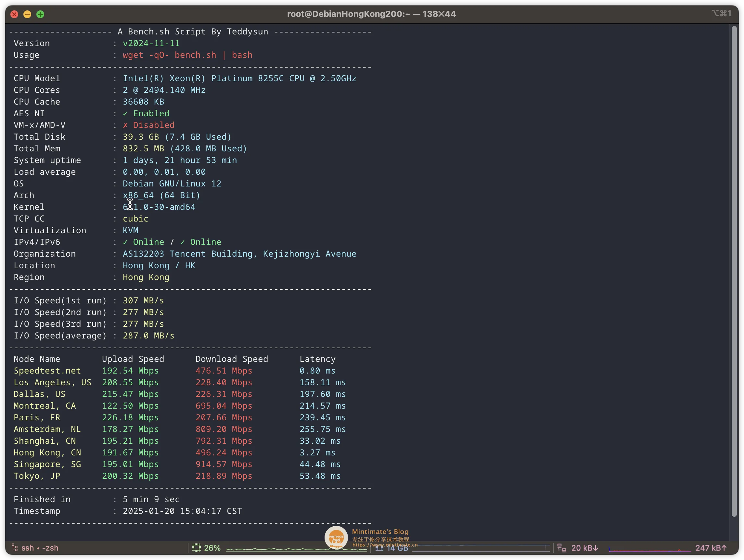The height and width of the screenshot is (560, 744).
Task: Click timestamp 2025-01-20 15:04:17 CST
Action: [182, 511]
